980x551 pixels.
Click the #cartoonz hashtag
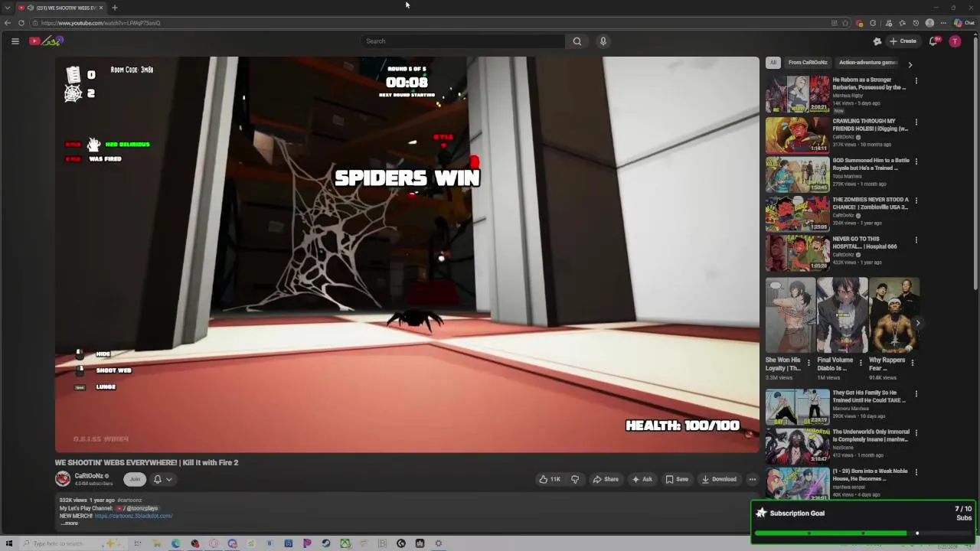129,500
